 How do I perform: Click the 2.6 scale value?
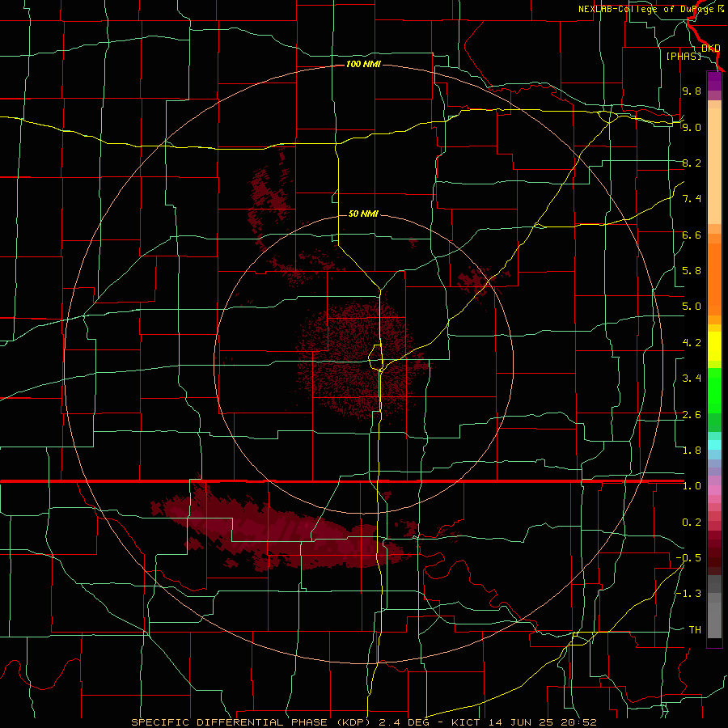pos(692,415)
